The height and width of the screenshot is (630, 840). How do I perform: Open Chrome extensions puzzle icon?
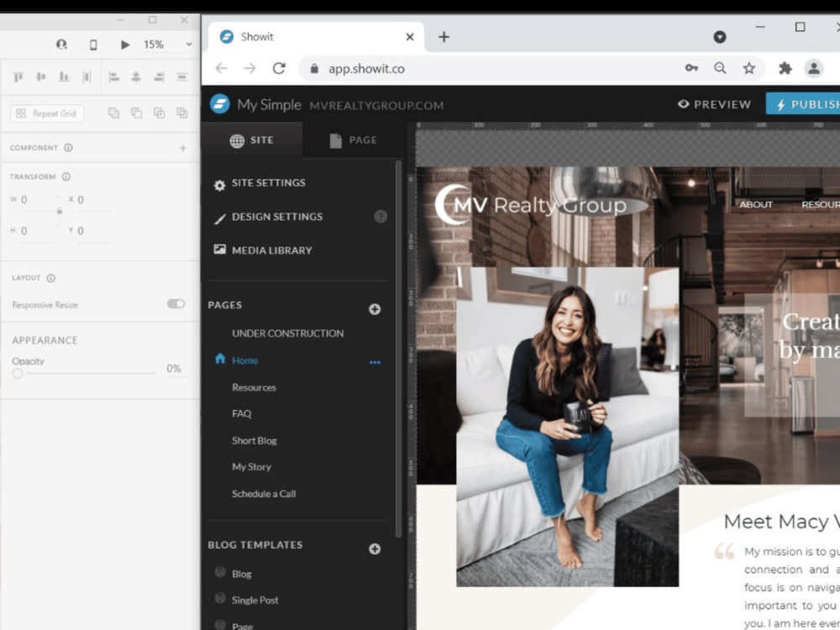click(785, 68)
